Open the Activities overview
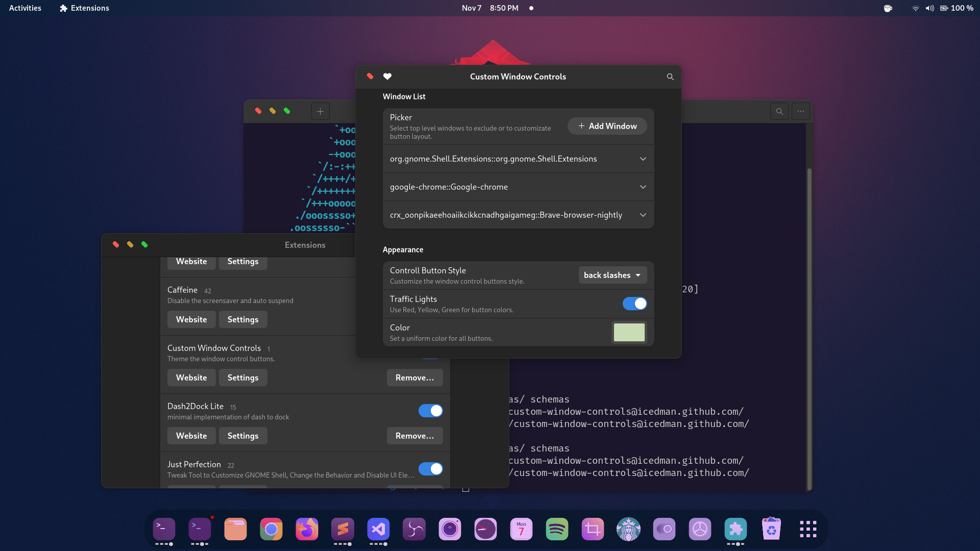 pyautogui.click(x=25, y=8)
